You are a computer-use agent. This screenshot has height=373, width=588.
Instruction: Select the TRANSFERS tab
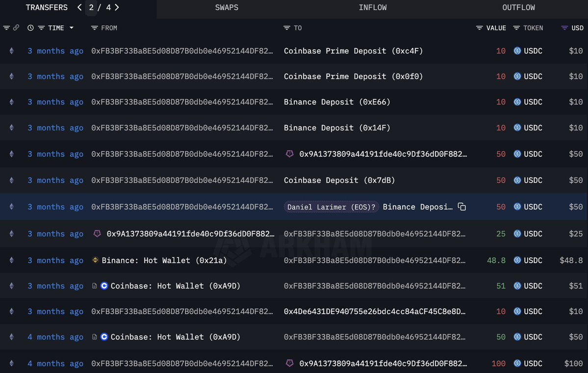pos(47,7)
